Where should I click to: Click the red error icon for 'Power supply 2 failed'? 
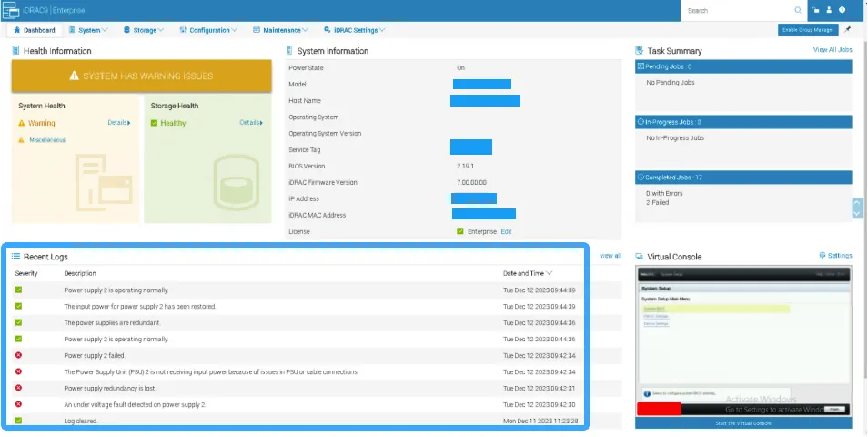point(19,355)
